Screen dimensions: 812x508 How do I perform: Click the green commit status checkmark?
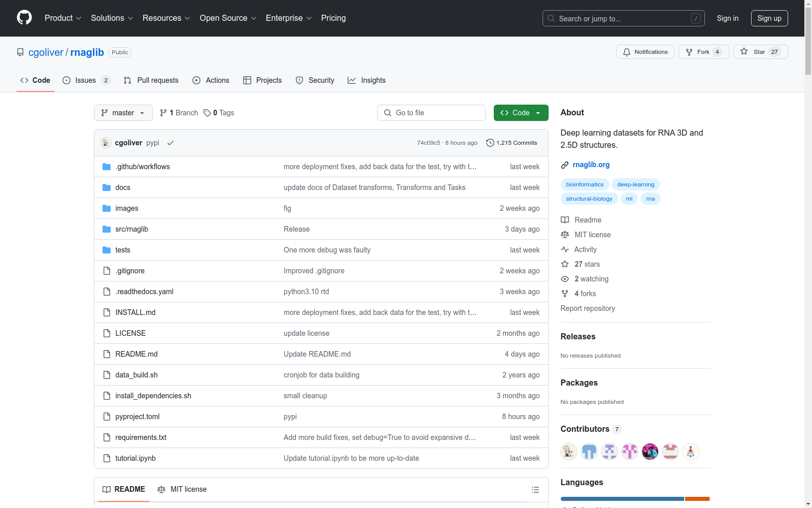click(171, 143)
